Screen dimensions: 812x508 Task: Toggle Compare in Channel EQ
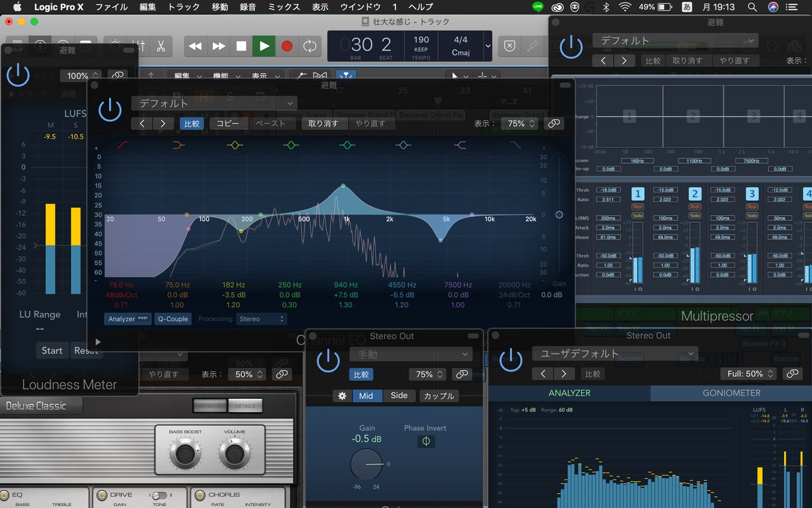(x=192, y=123)
